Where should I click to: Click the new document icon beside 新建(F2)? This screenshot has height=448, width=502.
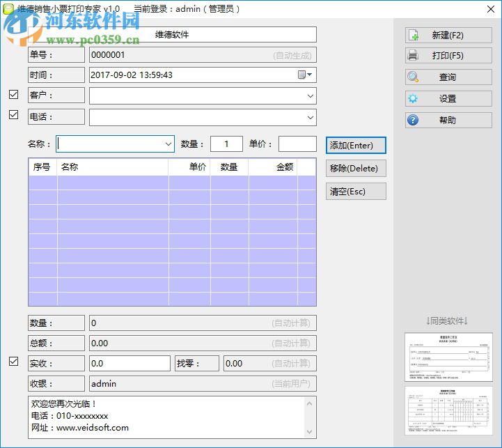coord(414,36)
